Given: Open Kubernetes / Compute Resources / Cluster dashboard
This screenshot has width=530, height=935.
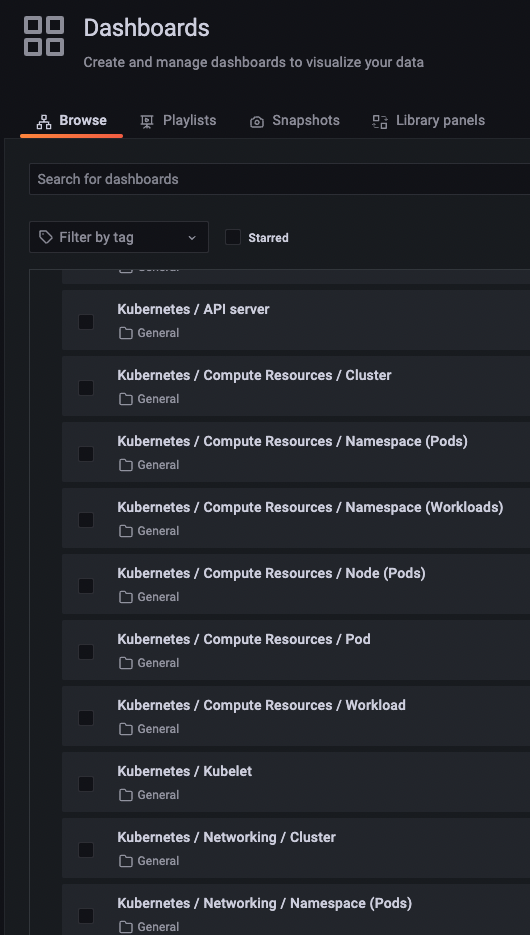Looking at the screenshot, I should point(255,375).
